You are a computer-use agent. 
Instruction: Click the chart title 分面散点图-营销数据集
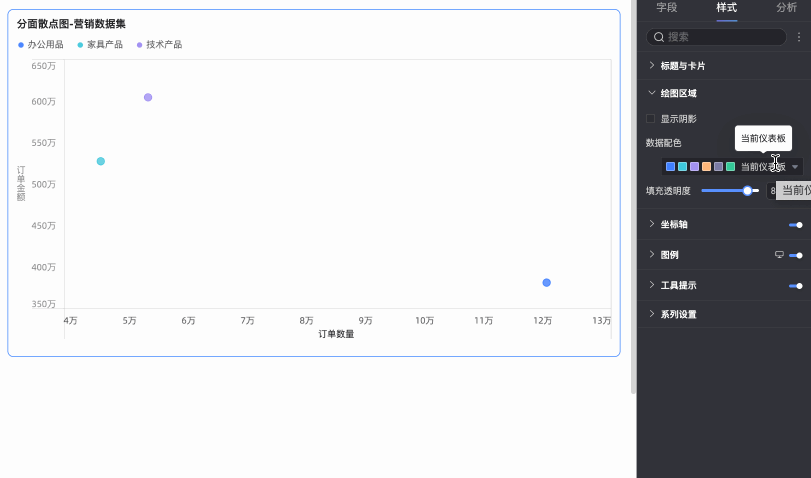pyautogui.click(x=71, y=24)
